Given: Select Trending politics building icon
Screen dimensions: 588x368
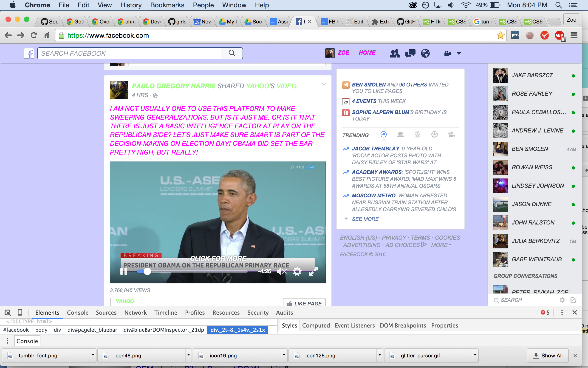Looking at the screenshot, I should click(400, 134).
